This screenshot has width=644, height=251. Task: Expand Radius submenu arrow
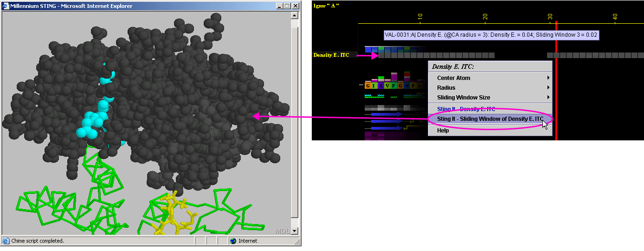pyautogui.click(x=548, y=88)
